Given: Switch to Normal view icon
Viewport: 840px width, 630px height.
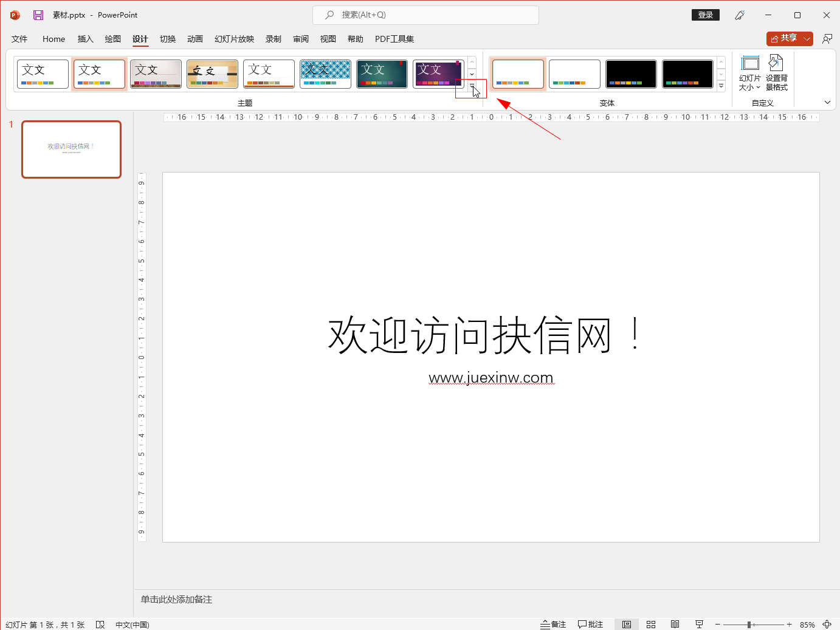Looking at the screenshot, I should (627, 625).
